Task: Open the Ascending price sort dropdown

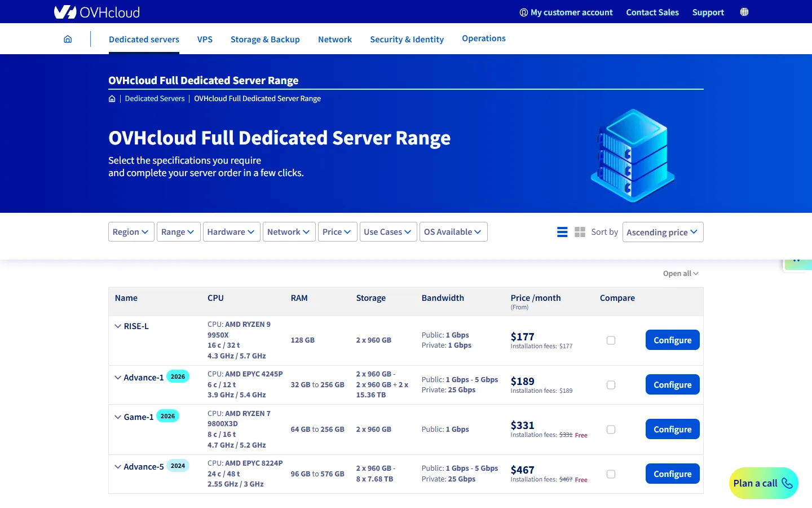Action: [663, 232]
